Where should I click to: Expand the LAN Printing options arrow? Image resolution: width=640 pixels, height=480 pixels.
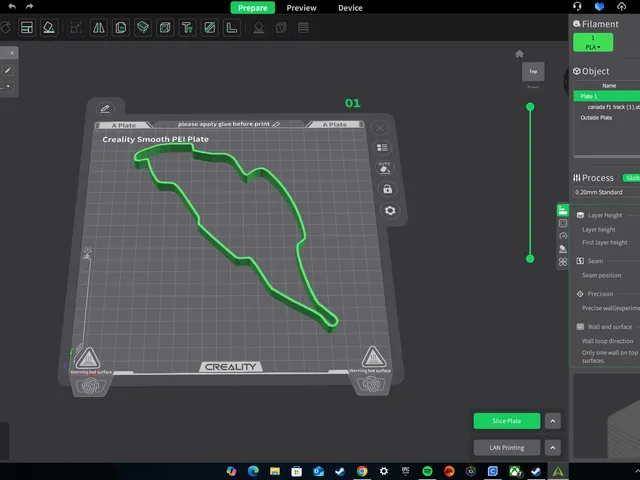tap(553, 448)
